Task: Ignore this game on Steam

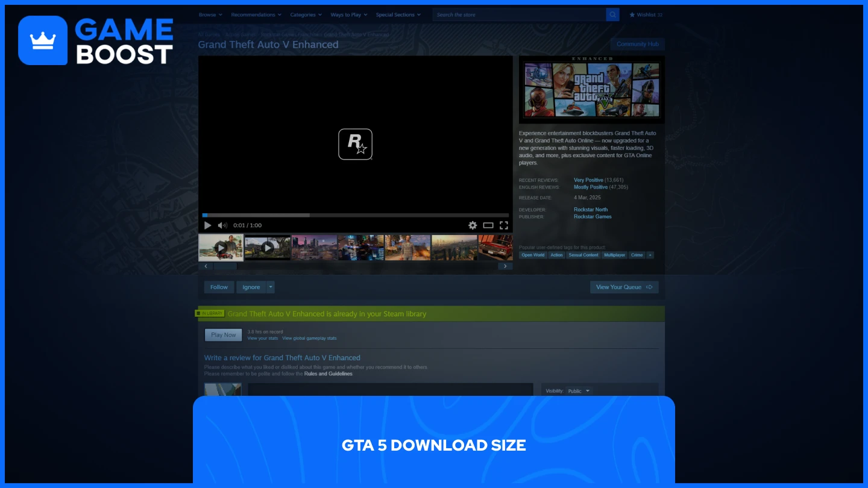Action: [x=251, y=287]
